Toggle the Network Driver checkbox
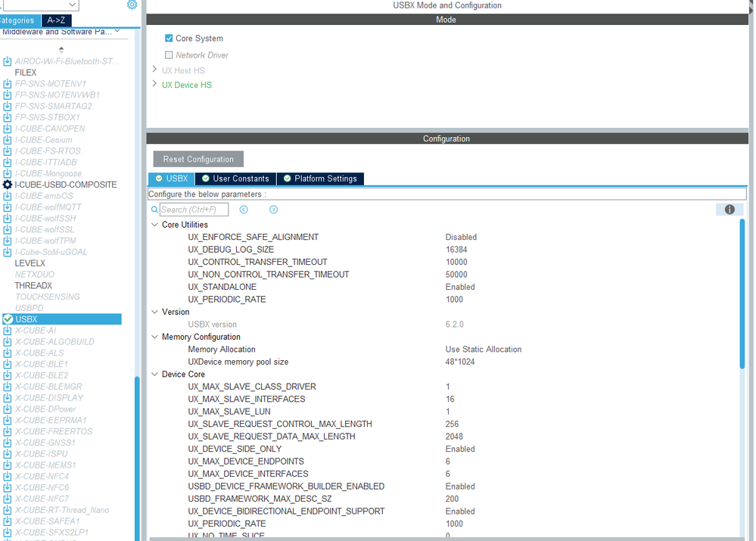Image resolution: width=756 pixels, height=541 pixels. (x=169, y=55)
